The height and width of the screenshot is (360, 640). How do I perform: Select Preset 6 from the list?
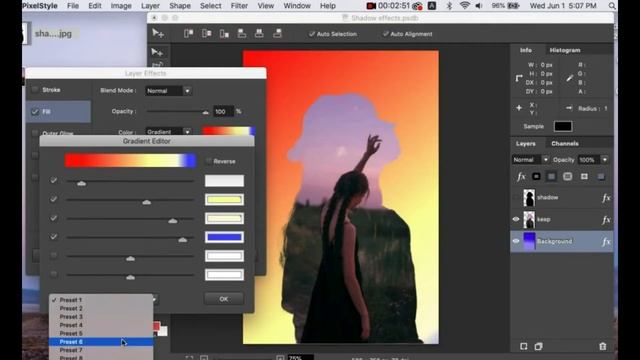pos(101,342)
